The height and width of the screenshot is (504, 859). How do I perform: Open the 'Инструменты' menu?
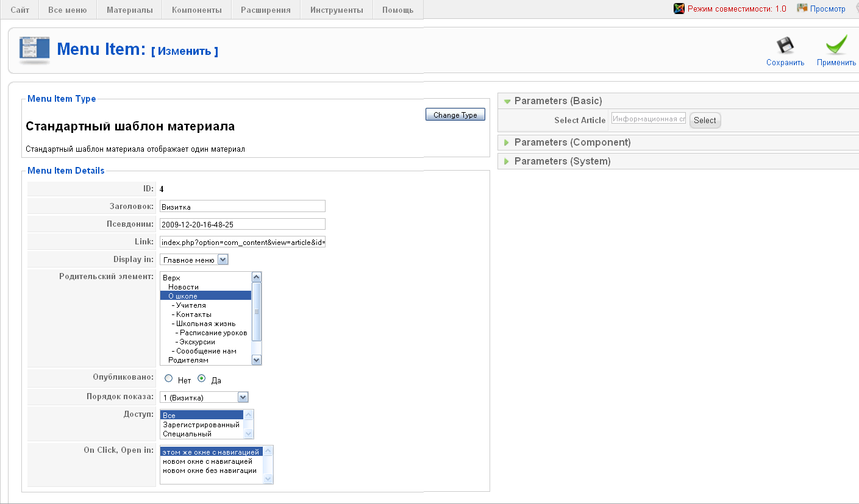(337, 10)
